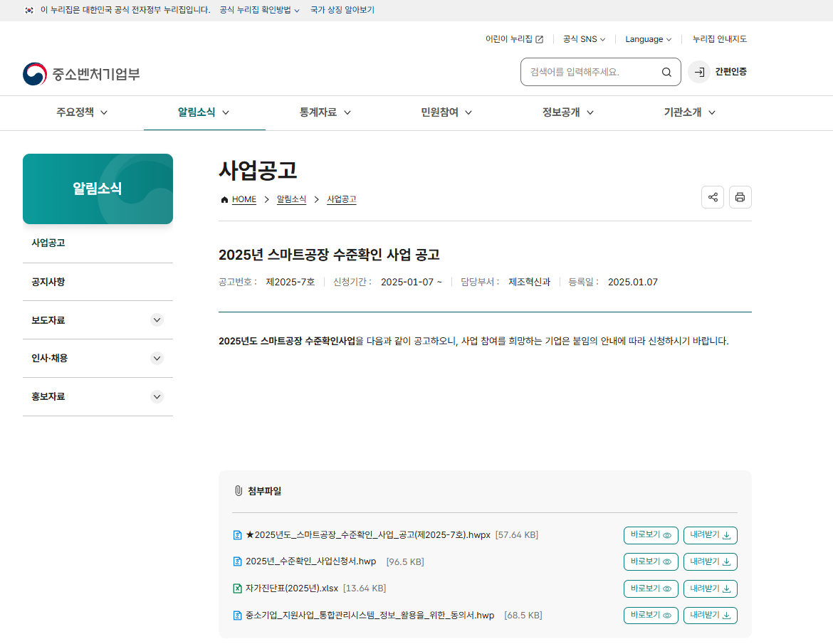Preview 동의서.hwp with 바로보기
This screenshot has width=833, height=644.
[651, 616]
